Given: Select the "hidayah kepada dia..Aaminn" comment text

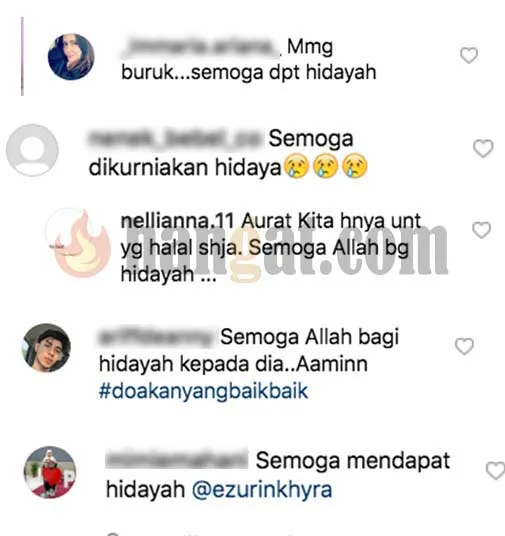Looking at the screenshot, I should pos(234,364).
